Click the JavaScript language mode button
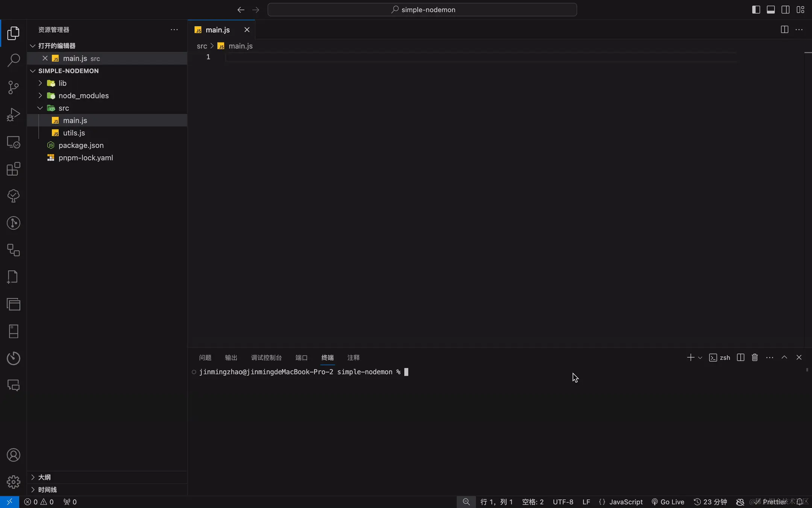The image size is (812, 508). pyautogui.click(x=626, y=502)
